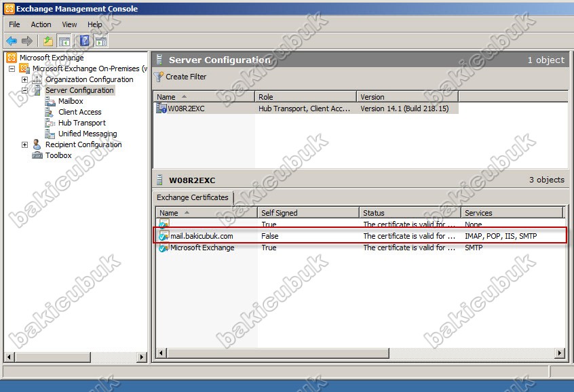The width and height of the screenshot is (574, 392).
Task: Select Client Access in the tree
Action: [x=80, y=112]
